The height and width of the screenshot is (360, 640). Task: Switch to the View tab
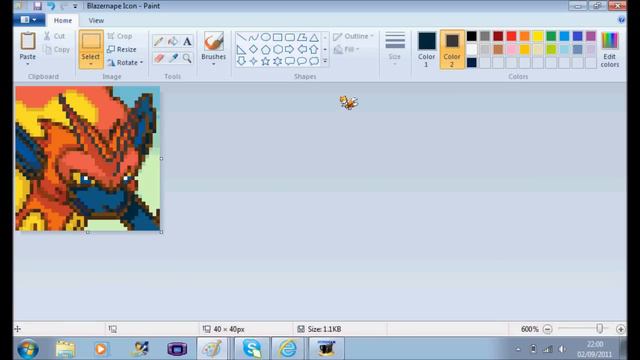[96, 20]
